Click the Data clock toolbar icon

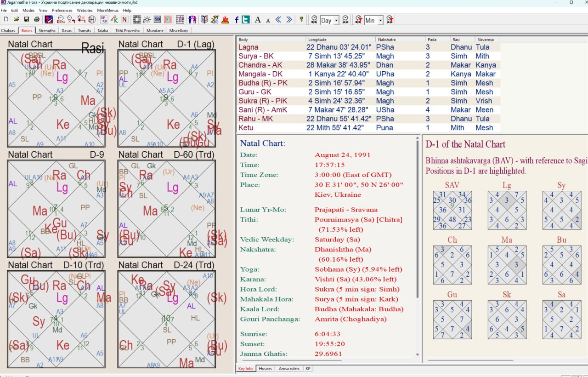pyautogui.click(x=60, y=20)
